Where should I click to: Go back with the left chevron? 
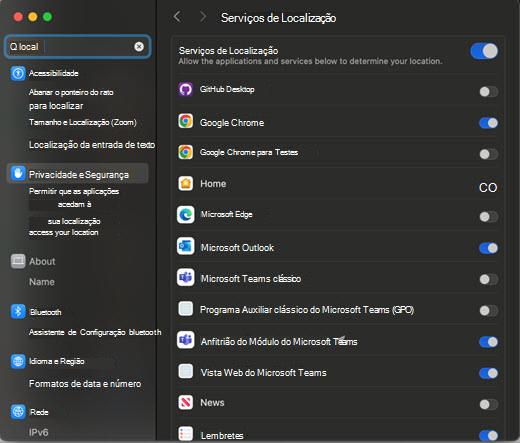coord(177,16)
